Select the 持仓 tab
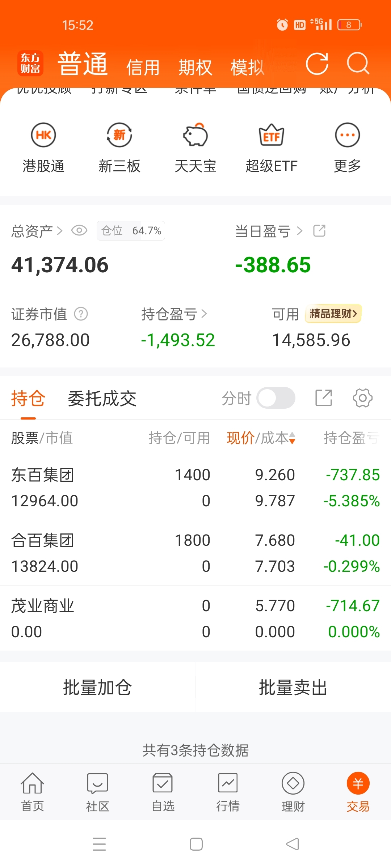391x868 pixels. coord(28,399)
